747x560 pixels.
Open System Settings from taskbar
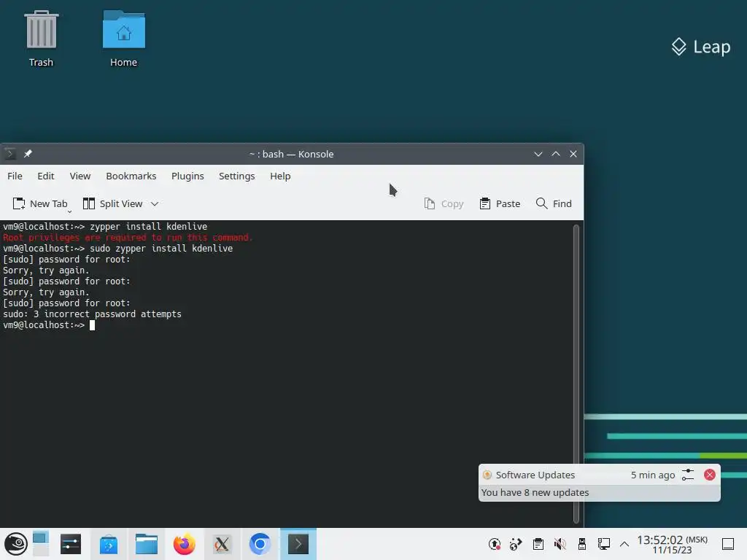71,544
